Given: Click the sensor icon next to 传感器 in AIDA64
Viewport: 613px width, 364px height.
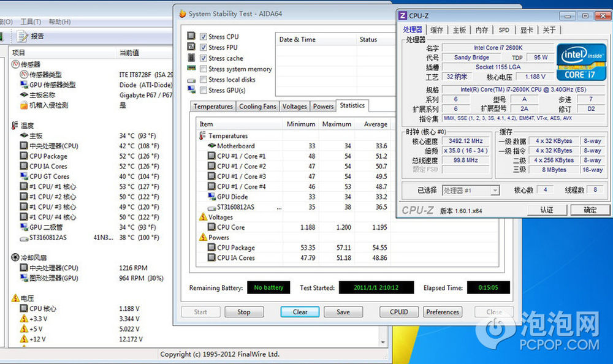Looking at the screenshot, I should pyautogui.click(x=15, y=64).
